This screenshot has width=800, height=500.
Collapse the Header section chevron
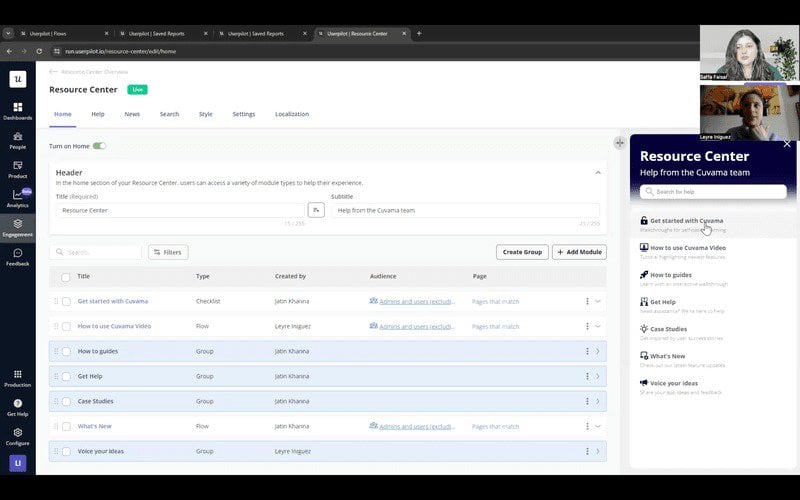[x=598, y=173]
